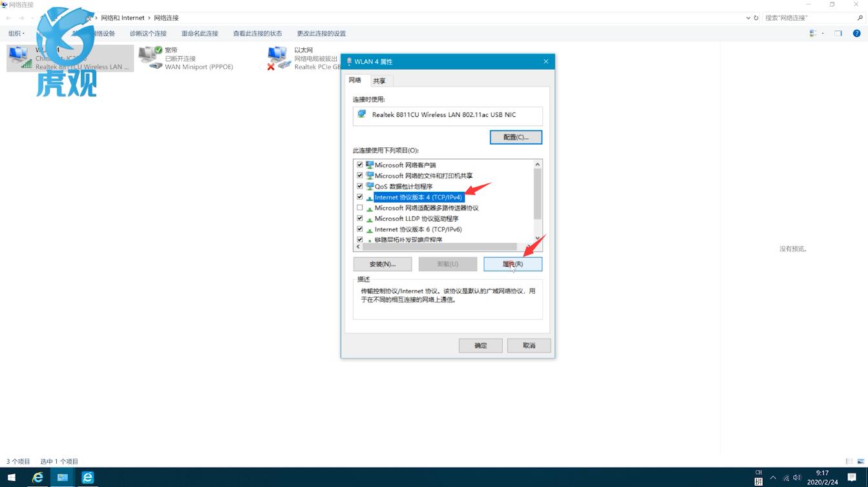The image size is (868, 487).
Task: Click 诊断这个连接 toolbar command
Action: coord(148,34)
